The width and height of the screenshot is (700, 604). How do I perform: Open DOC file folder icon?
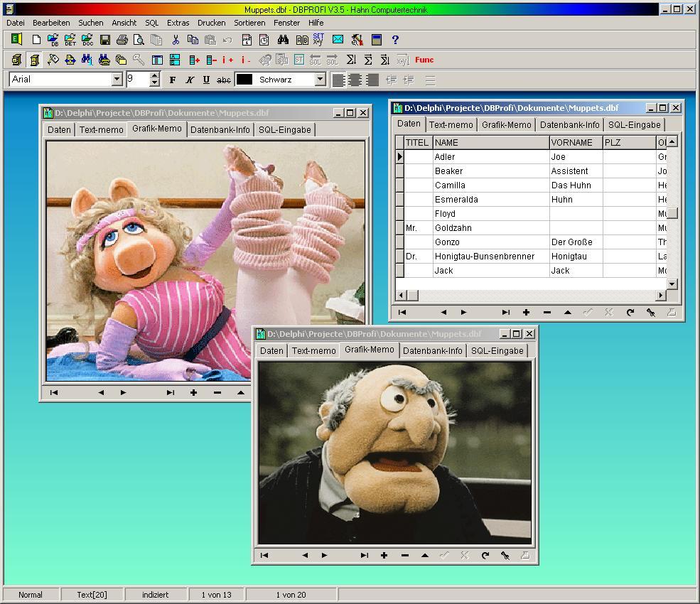coord(87,40)
